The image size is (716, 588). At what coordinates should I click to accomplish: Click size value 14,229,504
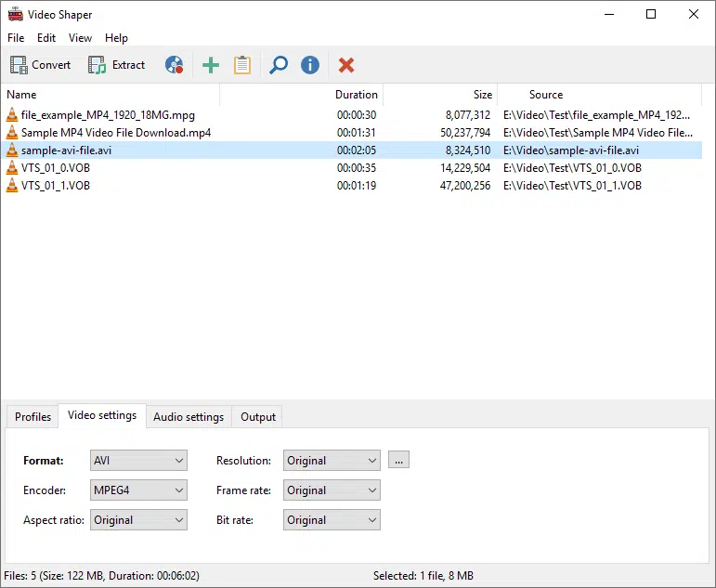(x=465, y=168)
